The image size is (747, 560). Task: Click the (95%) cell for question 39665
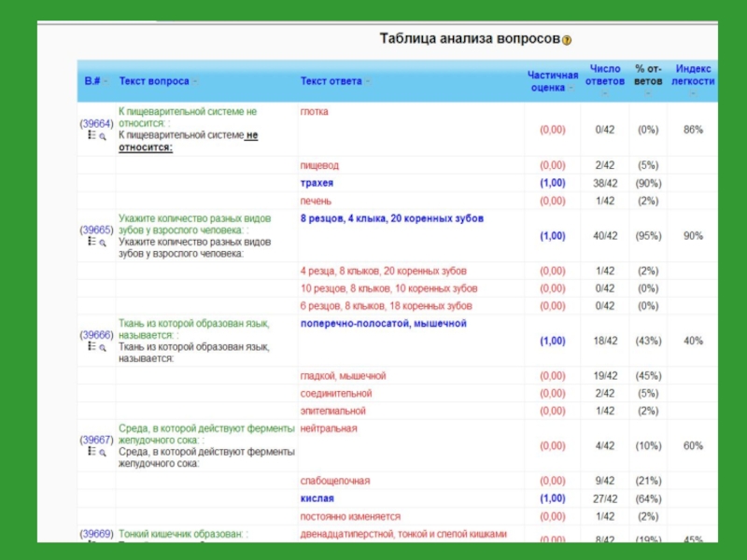click(x=648, y=236)
